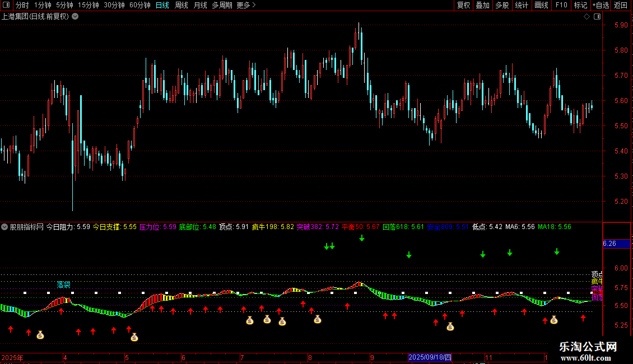The height and width of the screenshot is (364, 633).
Task: Click the 返回 back button
Action: click(621, 5)
